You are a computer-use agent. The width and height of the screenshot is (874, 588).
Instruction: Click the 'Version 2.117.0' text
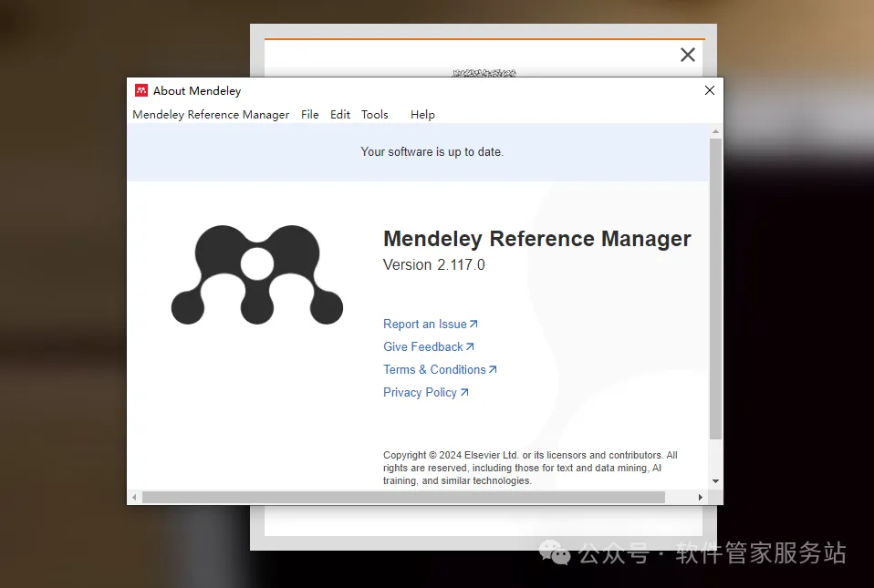434,265
